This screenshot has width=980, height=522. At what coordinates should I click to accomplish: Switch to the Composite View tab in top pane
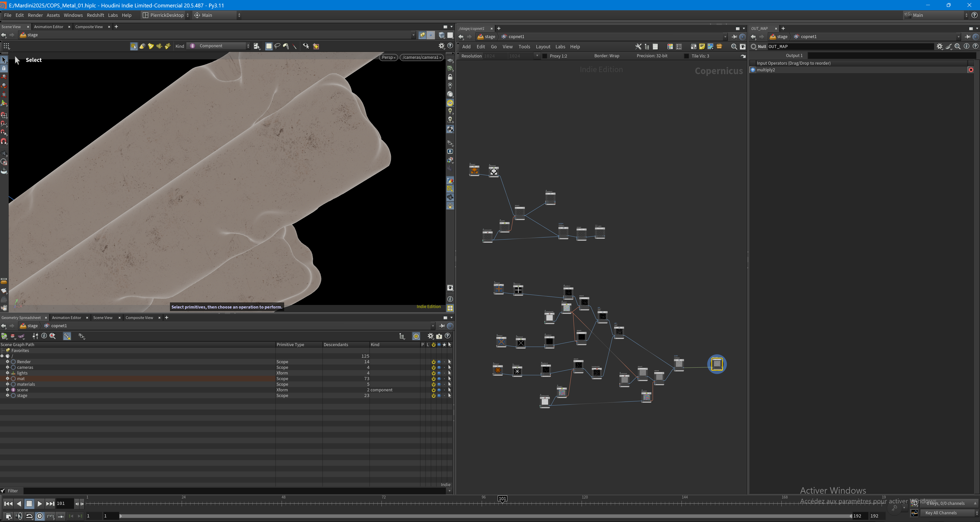pos(89,27)
